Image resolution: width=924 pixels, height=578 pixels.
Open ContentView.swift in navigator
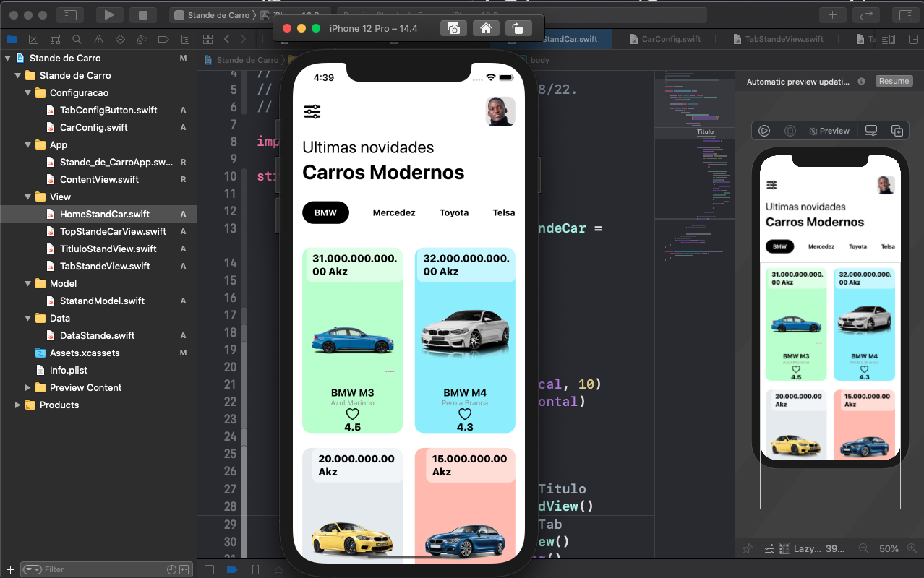pyautogui.click(x=99, y=179)
